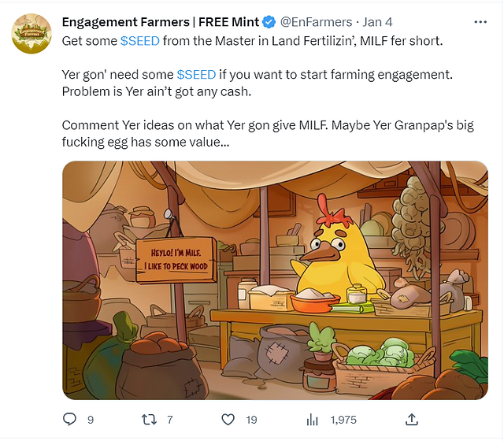The width and height of the screenshot is (504, 441).
Task: Click the Engagement Farmers display name
Action: coord(161,22)
